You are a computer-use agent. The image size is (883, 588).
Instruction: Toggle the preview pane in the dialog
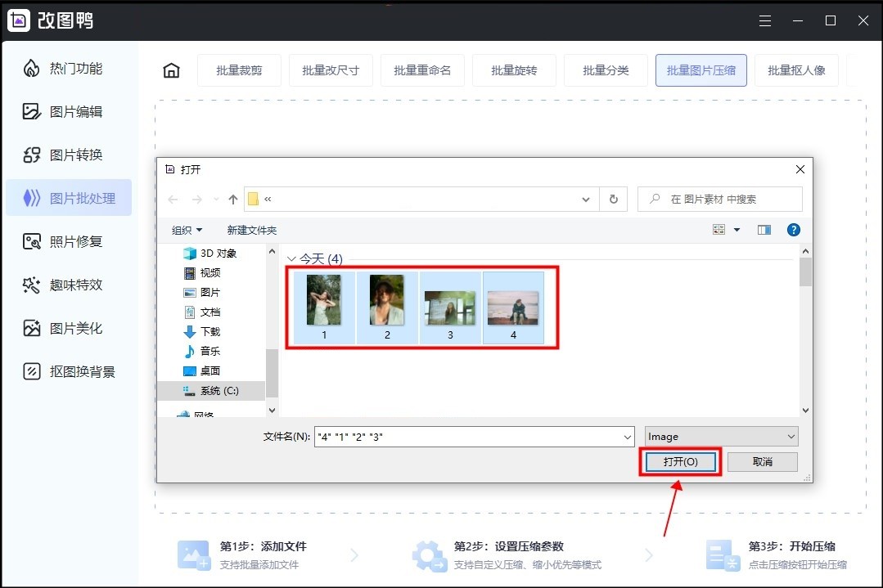coord(764,229)
